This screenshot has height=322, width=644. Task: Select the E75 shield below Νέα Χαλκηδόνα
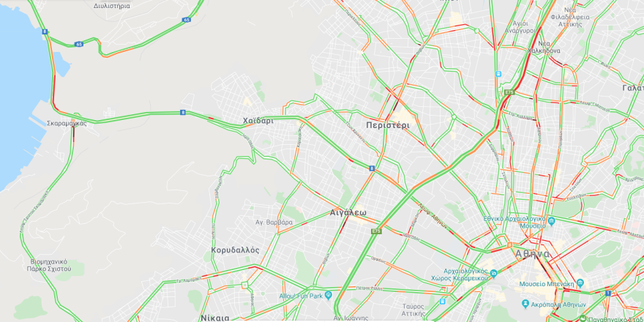(x=509, y=92)
